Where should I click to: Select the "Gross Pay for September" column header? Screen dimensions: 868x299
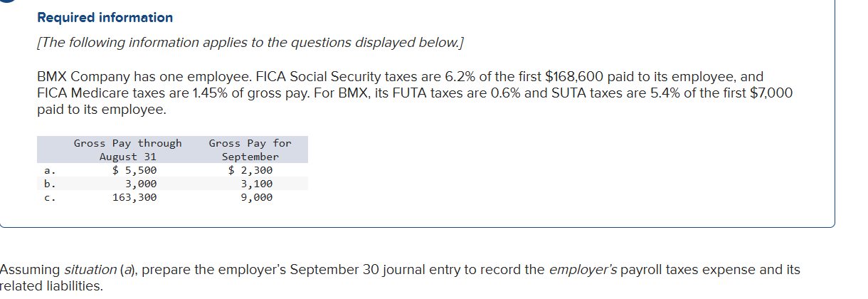[x=250, y=150]
